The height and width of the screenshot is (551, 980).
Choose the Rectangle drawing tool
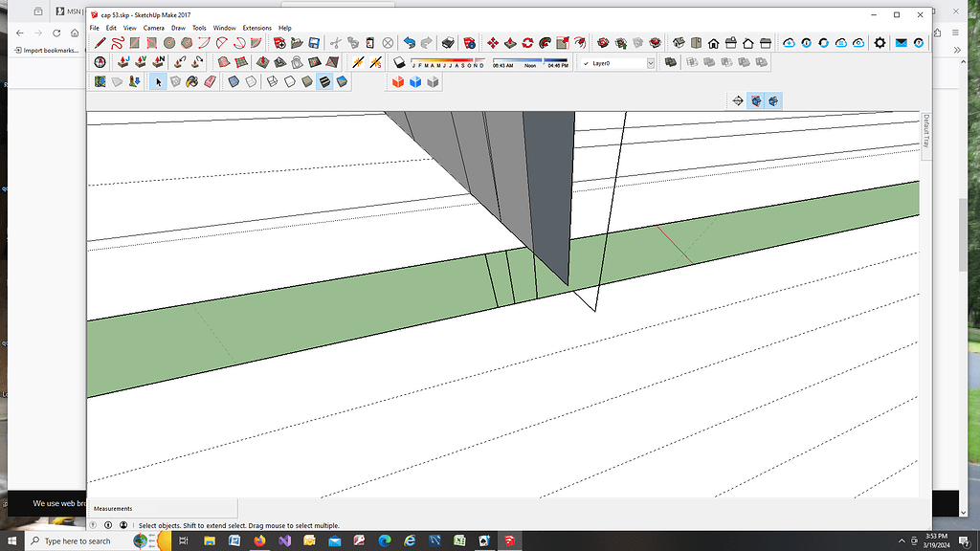pyautogui.click(x=133, y=42)
